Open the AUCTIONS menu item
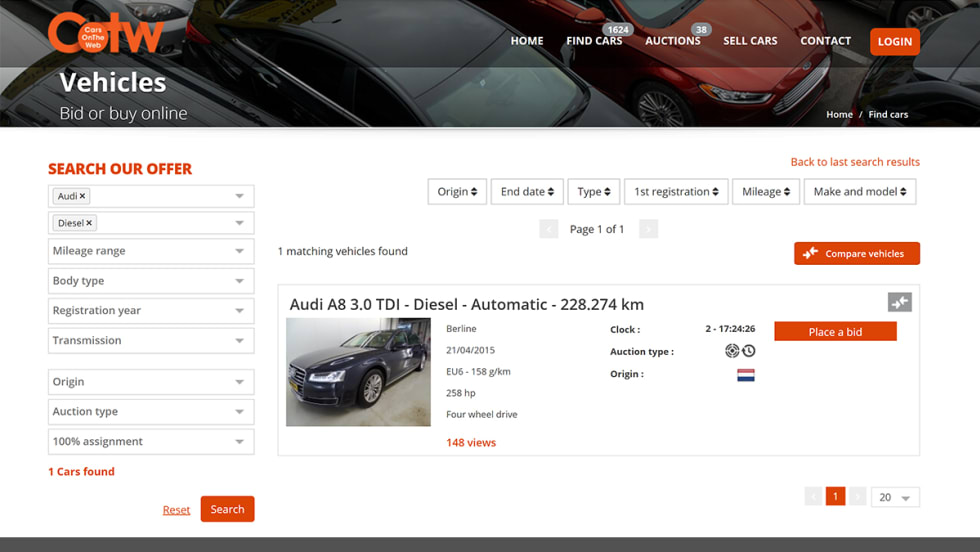This screenshot has width=980, height=552. (672, 41)
